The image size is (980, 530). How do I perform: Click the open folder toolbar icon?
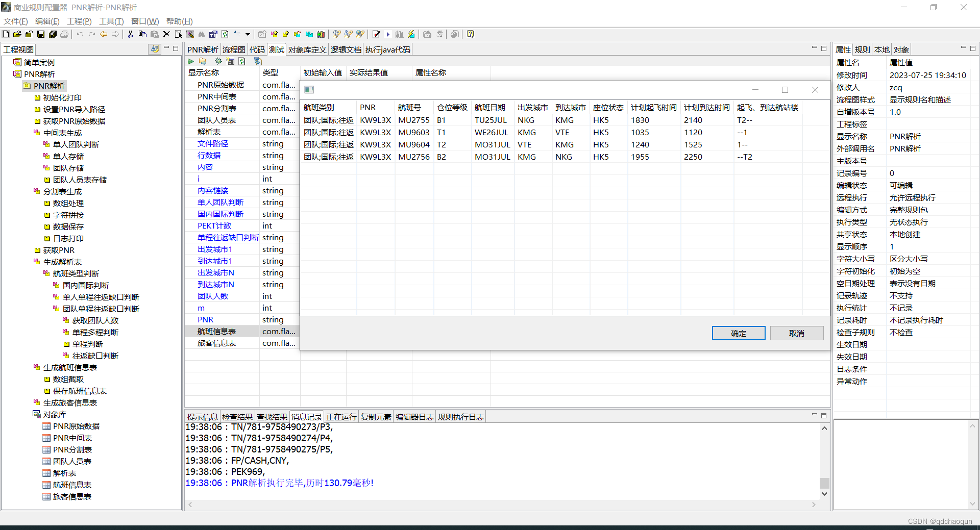[x=17, y=34]
